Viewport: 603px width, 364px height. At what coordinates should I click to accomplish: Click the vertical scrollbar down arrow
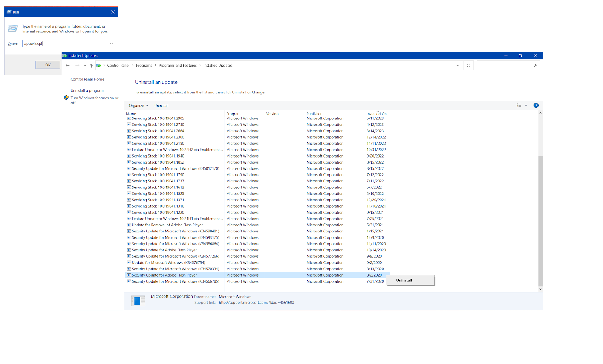point(540,289)
